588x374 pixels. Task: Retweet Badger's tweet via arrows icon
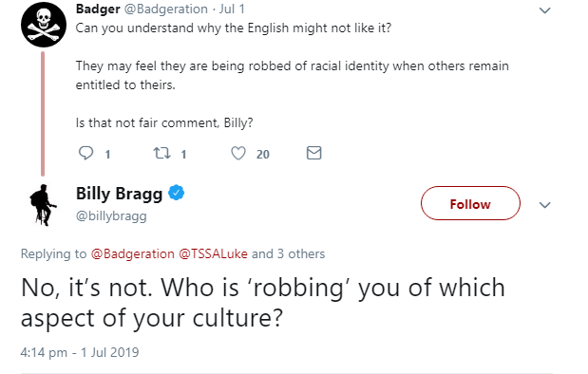coord(162,153)
